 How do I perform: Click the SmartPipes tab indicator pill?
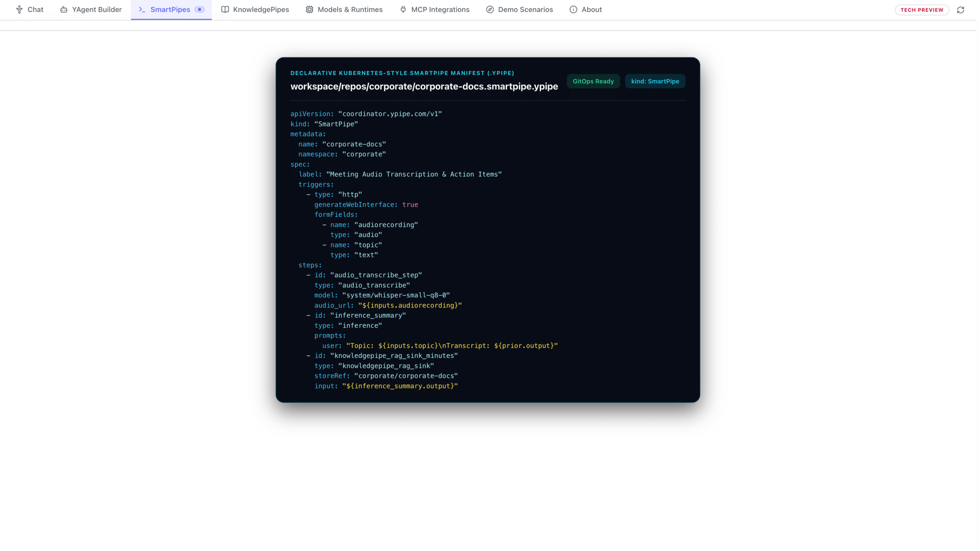click(x=200, y=10)
